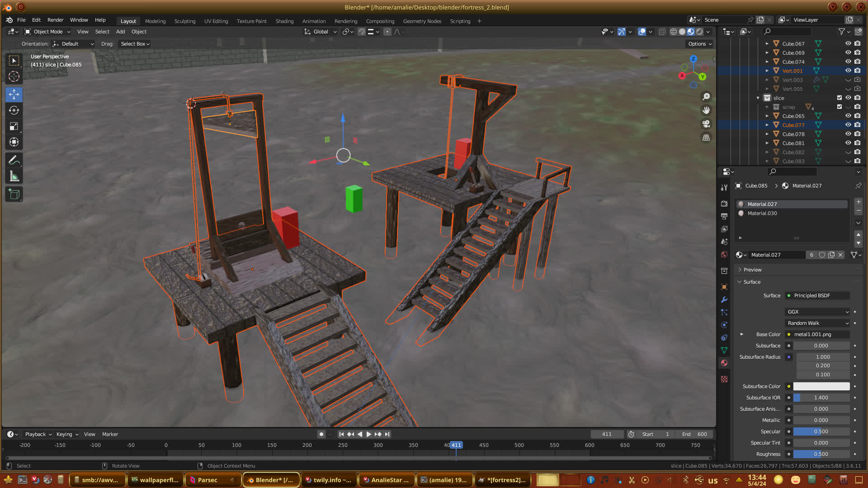Click the current frame field showing 411
Image resolution: width=868 pixels, height=488 pixels.
pyautogui.click(x=606, y=434)
